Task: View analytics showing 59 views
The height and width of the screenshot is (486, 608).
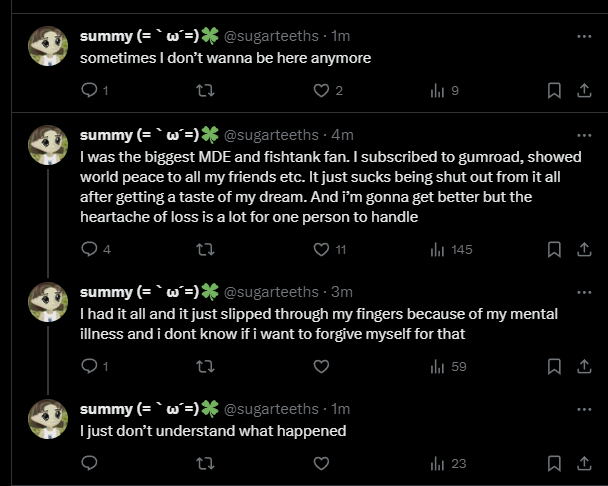Action: click(448, 367)
